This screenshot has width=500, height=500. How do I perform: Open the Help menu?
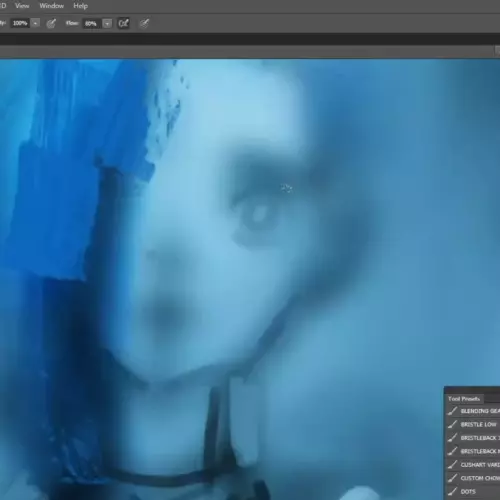[x=80, y=6]
